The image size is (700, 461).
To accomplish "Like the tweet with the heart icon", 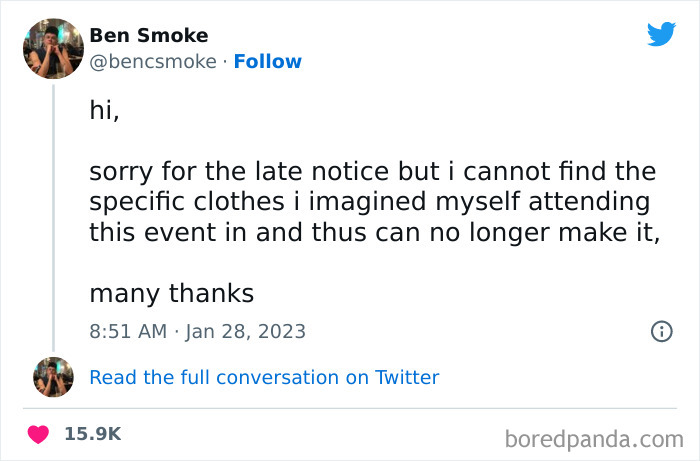I will click(x=38, y=434).
